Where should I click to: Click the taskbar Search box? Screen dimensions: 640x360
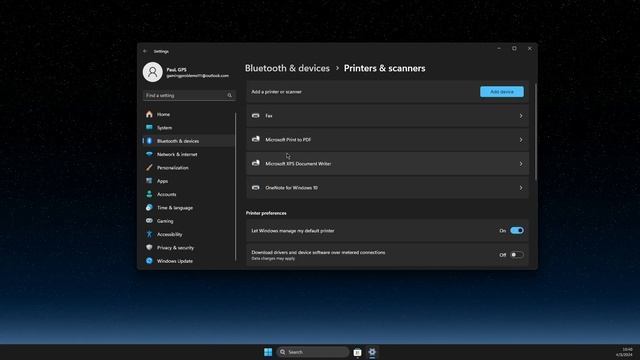click(x=313, y=352)
